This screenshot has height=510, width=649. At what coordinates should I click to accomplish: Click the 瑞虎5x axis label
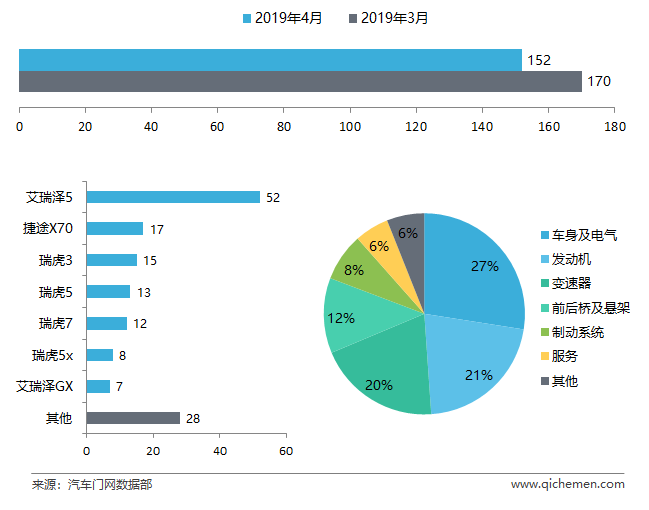(53, 355)
